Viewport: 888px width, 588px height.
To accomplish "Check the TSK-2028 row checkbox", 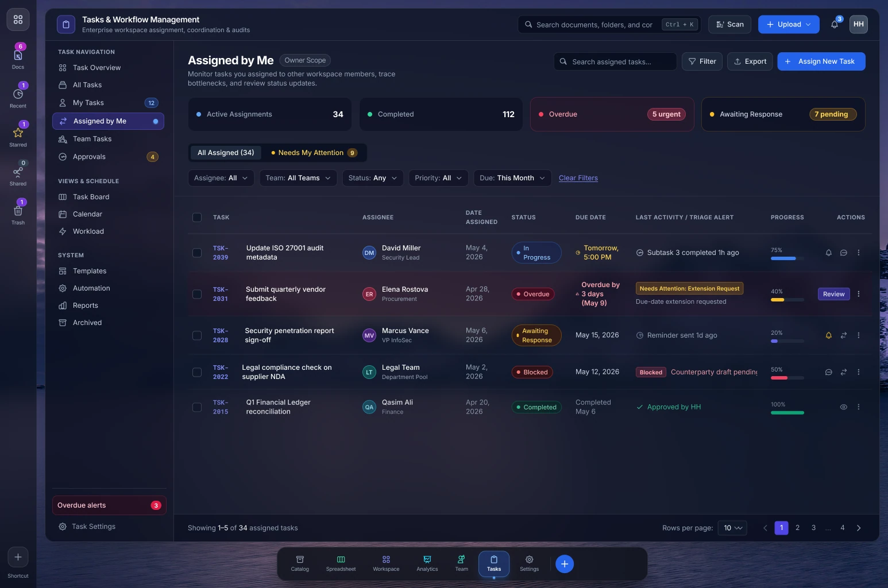I will pos(197,335).
